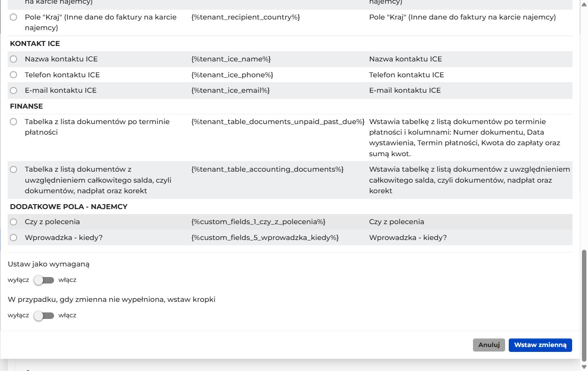Click {%custom_fields_1_czy_z_polecenia%} variable text
Viewport: 588px width, 371px height.
[x=258, y=222]
